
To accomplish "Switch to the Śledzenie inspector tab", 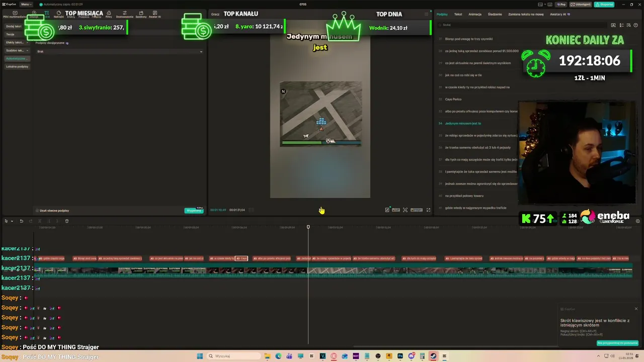I will [x=495, y=14].
